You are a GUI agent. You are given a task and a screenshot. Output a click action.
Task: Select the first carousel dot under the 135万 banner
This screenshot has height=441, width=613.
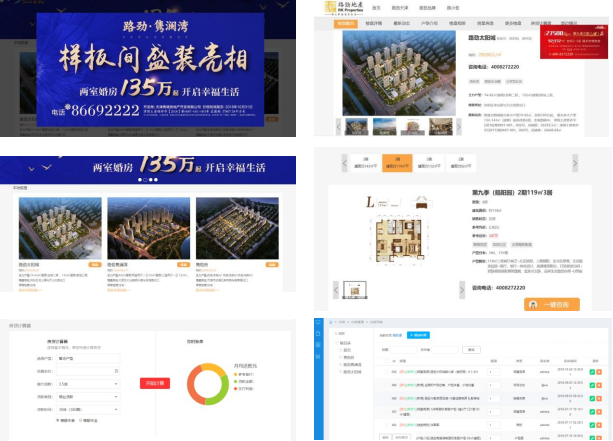tap(140, 180)
